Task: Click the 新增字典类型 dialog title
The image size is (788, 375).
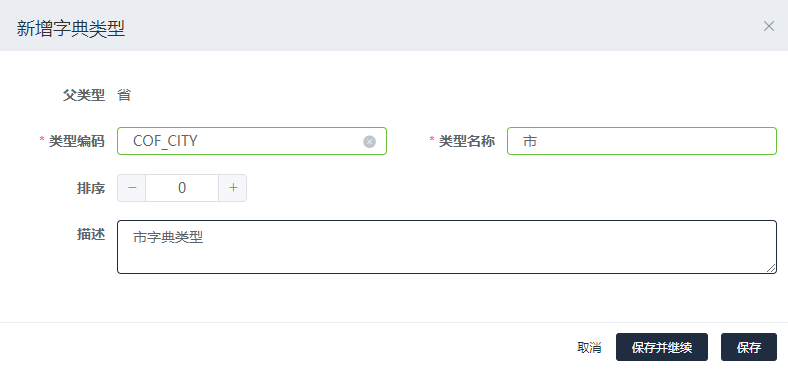Action: pyautogui.click(x=70, y=29)
